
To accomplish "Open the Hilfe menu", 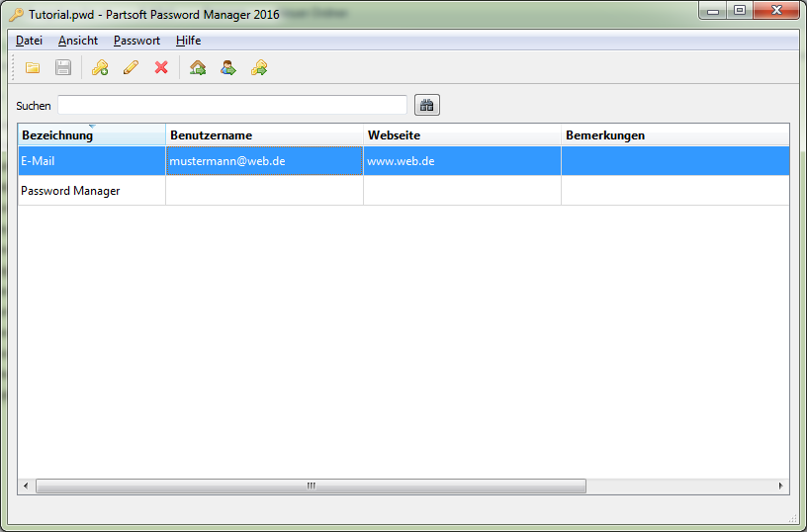I will (x=188, y=41).
